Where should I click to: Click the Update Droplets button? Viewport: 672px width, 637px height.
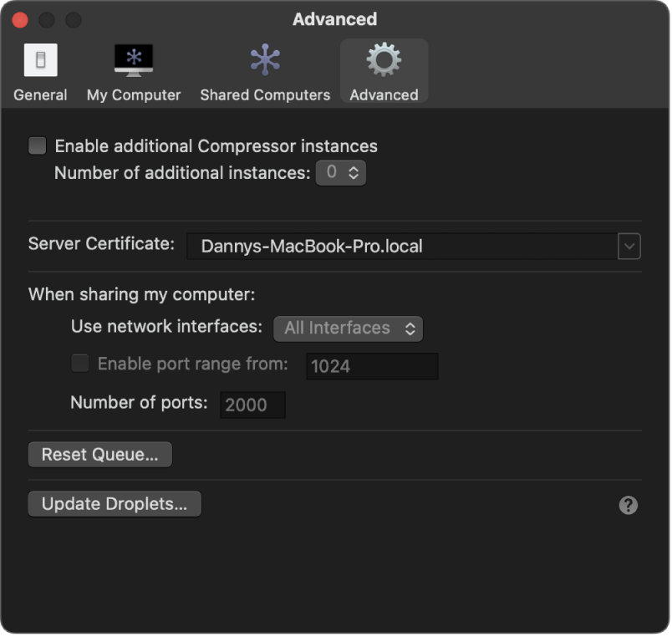pyautogui.click(x=114, y=503)
